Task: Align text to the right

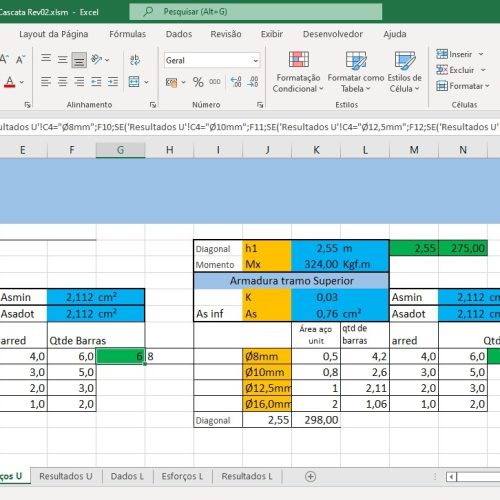Action: tap(79, 82)
